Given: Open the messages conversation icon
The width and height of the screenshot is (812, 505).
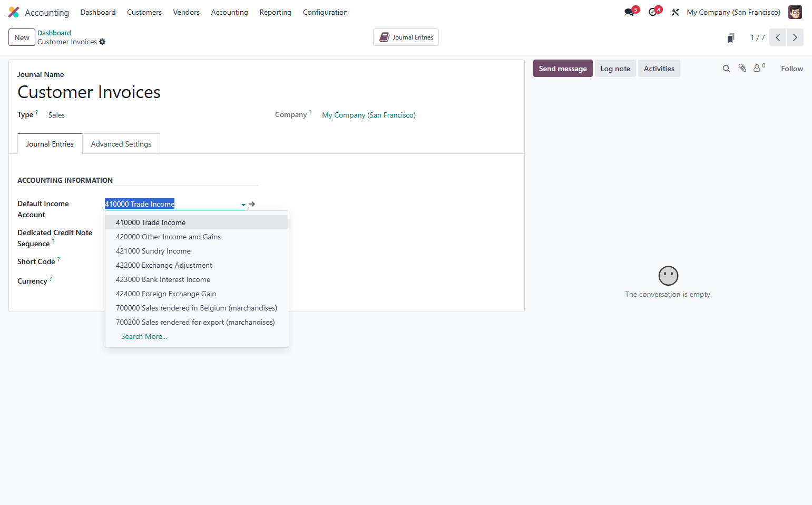Looking at the screenshot, I should click(x=629, y=12).
